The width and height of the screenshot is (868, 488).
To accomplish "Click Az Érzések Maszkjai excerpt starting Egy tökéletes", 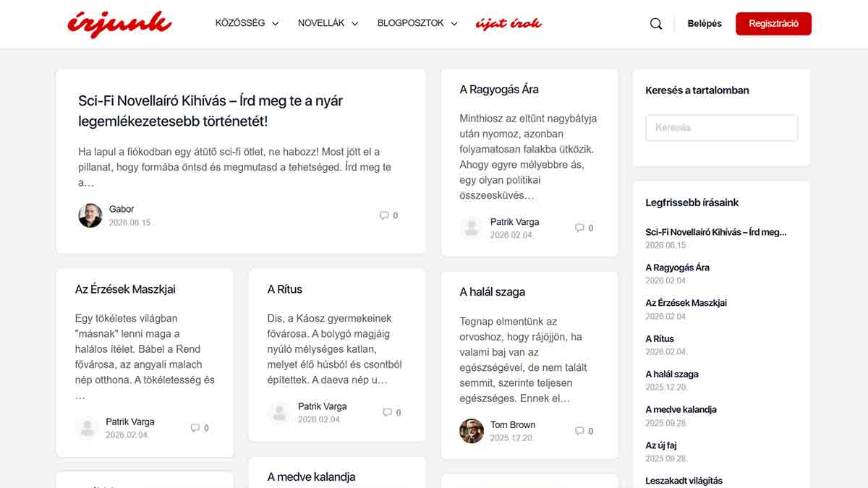I will (145, 356).
